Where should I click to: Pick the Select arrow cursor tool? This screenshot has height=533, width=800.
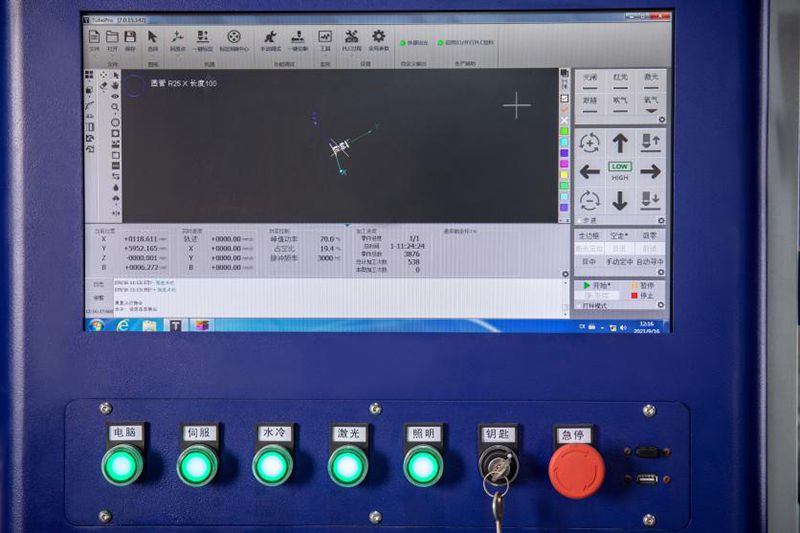(153, 38)
